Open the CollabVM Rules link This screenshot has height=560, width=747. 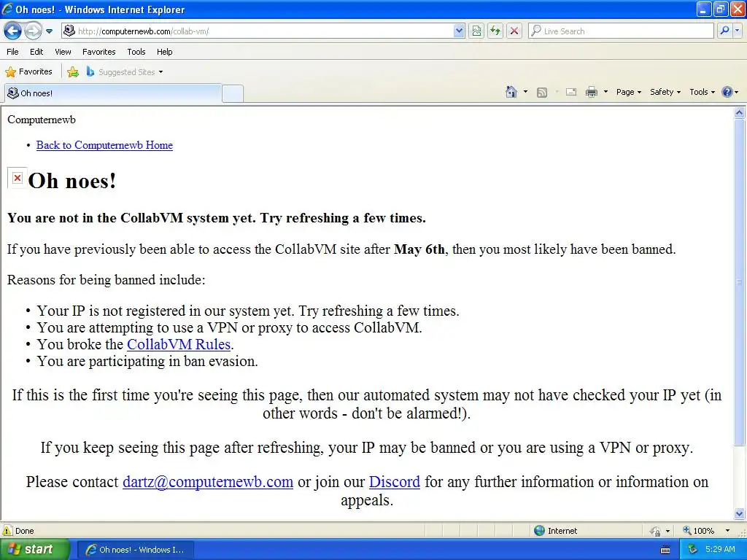coord(179,344)
